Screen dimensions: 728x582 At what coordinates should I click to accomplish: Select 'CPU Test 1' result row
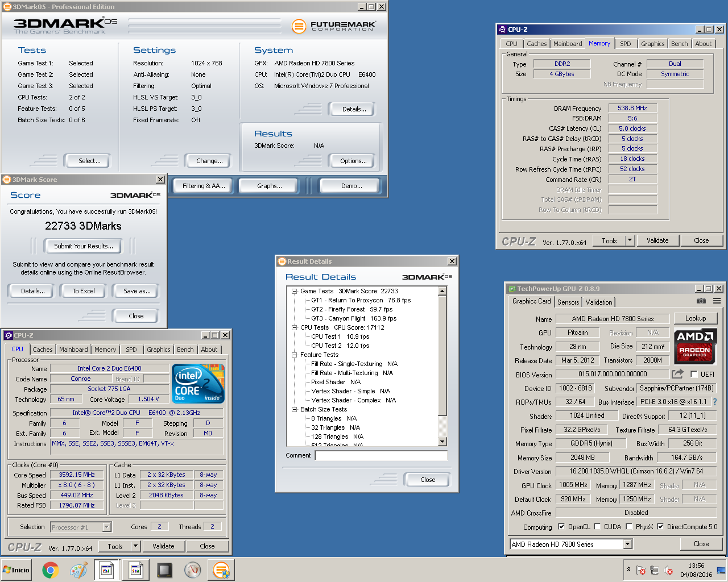click(x=340, y=336)
